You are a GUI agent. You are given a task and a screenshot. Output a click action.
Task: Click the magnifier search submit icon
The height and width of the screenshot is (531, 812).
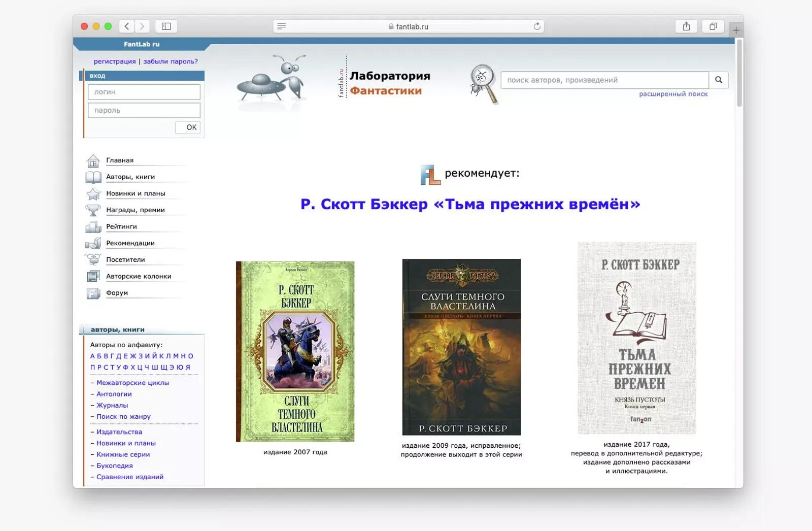[719, 80]
